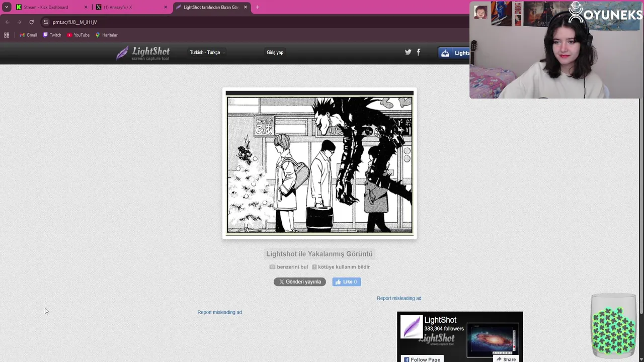644x362 pixels.
Task: Expand the Turkish - Türkçe language dropdown
Action: click(x=207, y=52)
